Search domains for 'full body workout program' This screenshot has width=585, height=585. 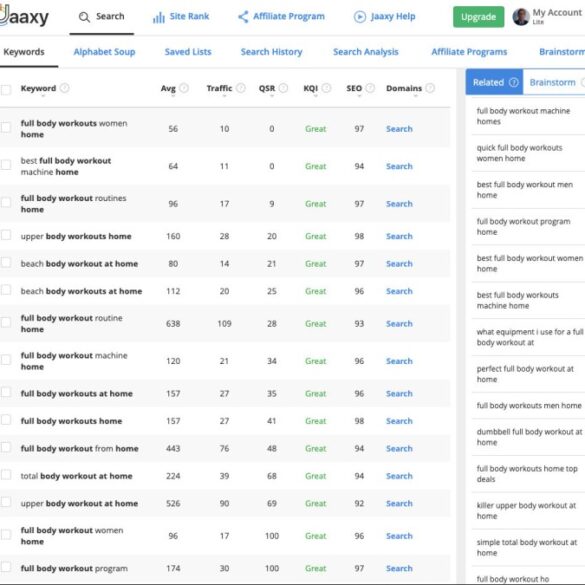pyautogui.click(x=399, y=568)
